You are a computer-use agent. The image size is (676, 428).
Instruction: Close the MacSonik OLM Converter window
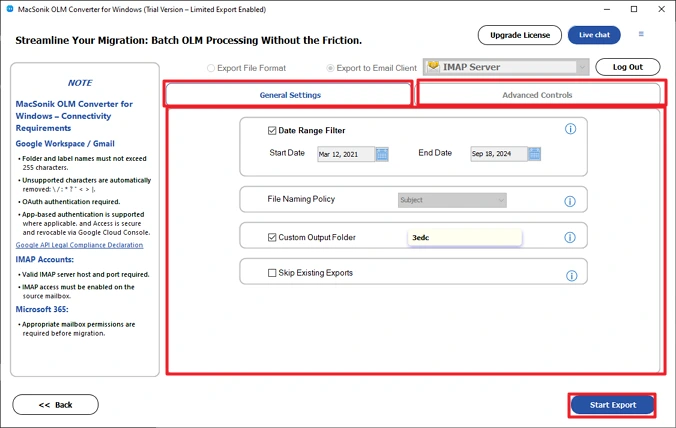(661, 9)
